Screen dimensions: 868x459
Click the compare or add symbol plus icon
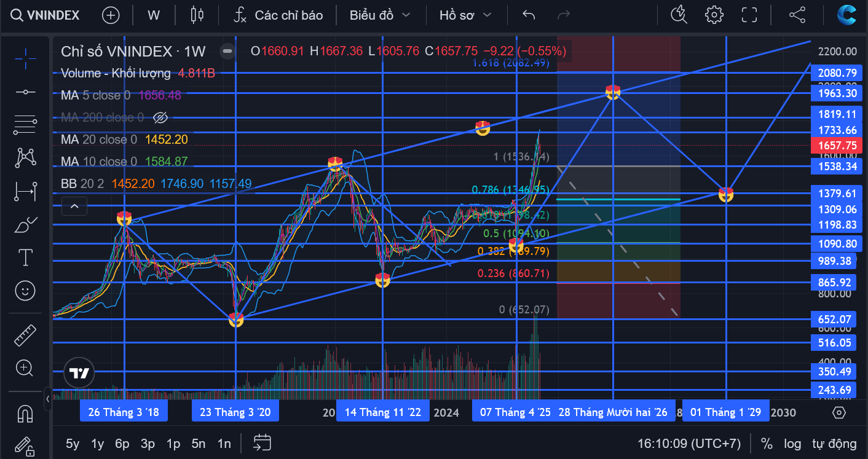coord(111,15)
